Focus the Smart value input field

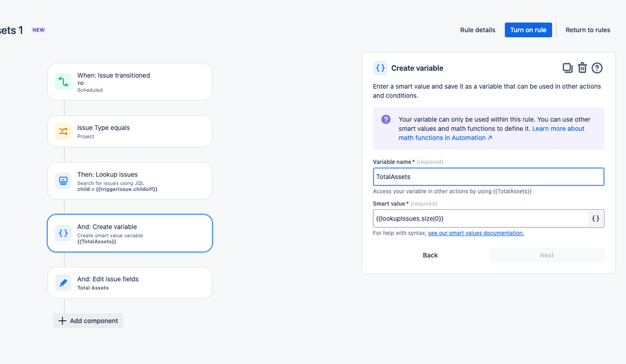(480, 218)
